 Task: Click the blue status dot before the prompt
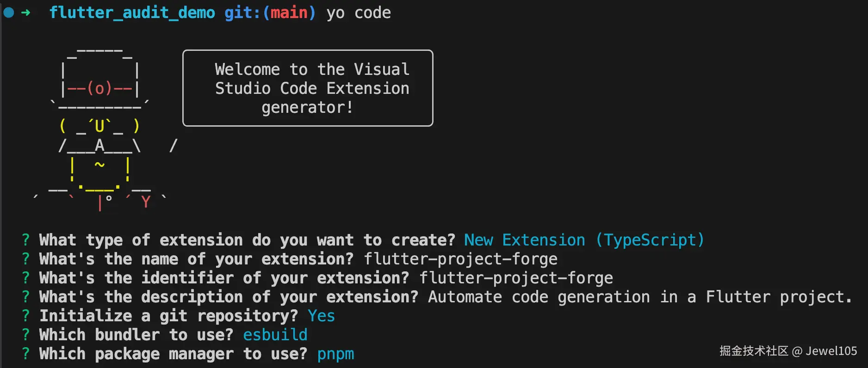[9, 12]
